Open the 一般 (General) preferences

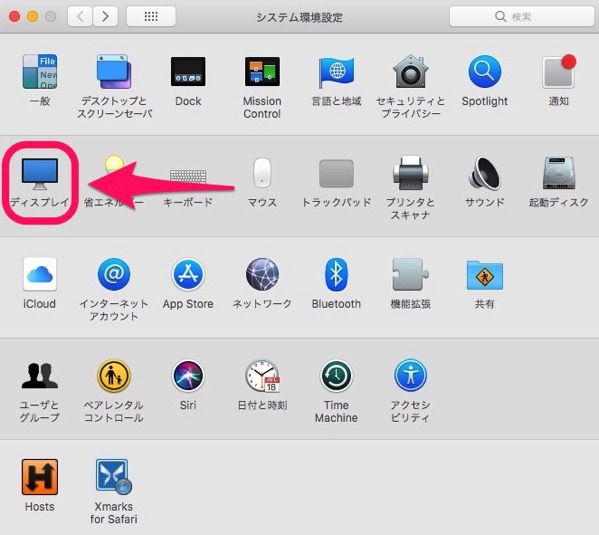(x=40, y=72)
